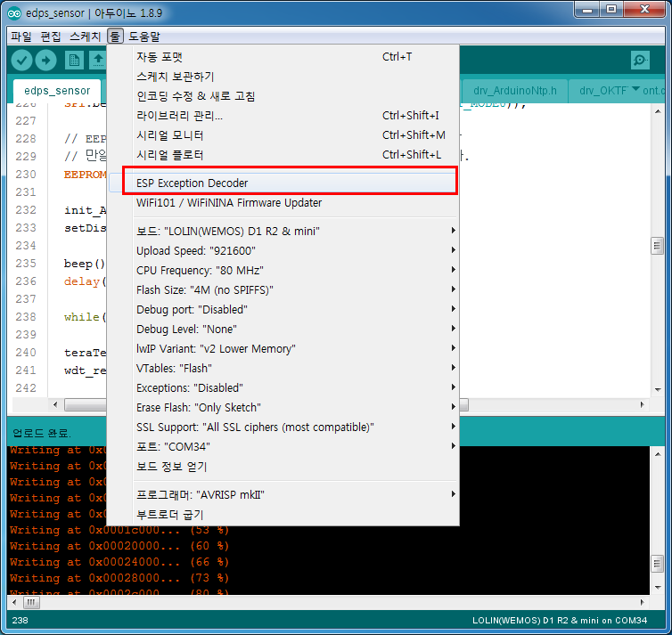Click the Arduino logo in title bar
Viewport: 672px width, 635px height.
14,13
